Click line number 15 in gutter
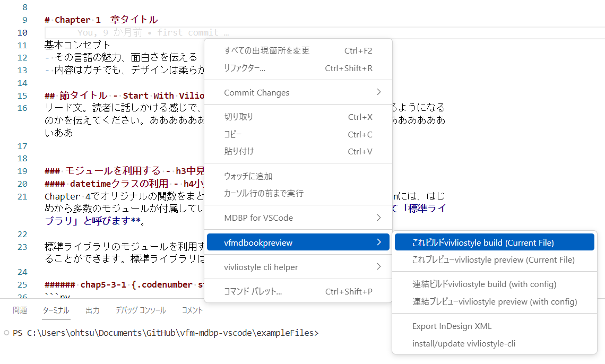Viewport: 605px width, 364px height. [22, 96]
